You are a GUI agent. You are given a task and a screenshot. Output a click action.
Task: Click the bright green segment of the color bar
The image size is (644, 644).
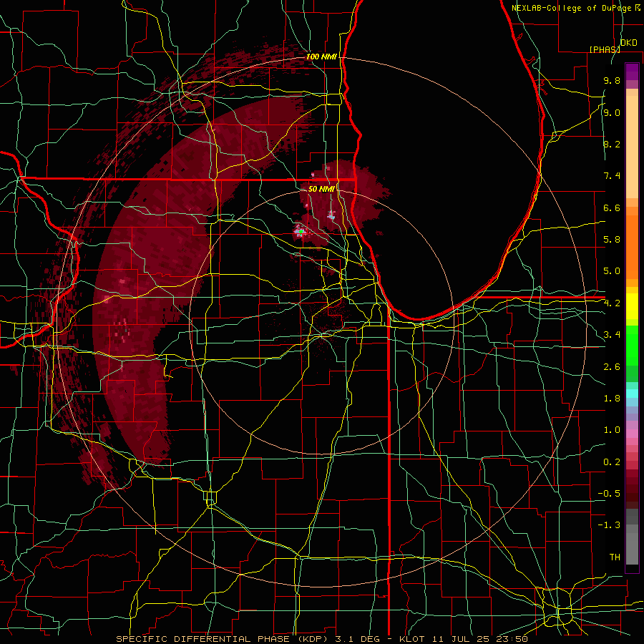coord(632,345)
